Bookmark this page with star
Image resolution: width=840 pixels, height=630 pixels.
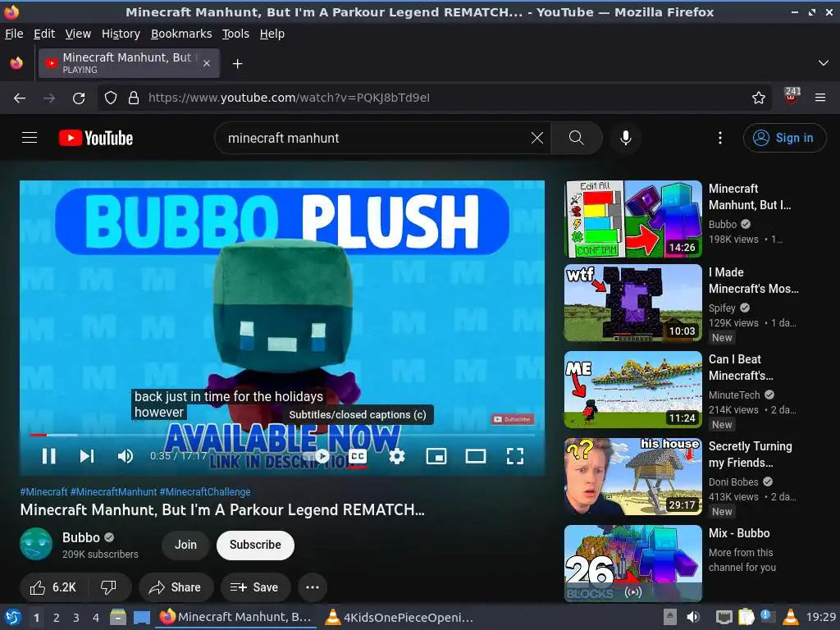point(759,98)
